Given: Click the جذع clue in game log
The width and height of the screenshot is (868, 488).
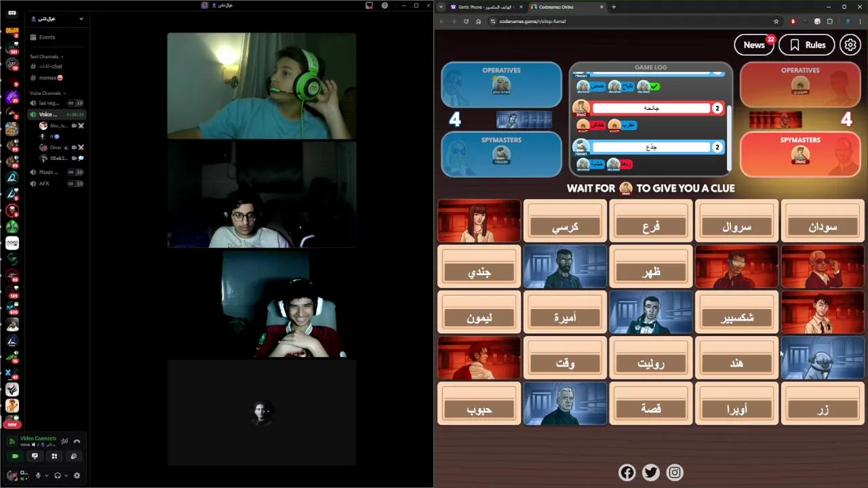Looking at the screenshot, I should pyautogui.click(x=650, y=146).
